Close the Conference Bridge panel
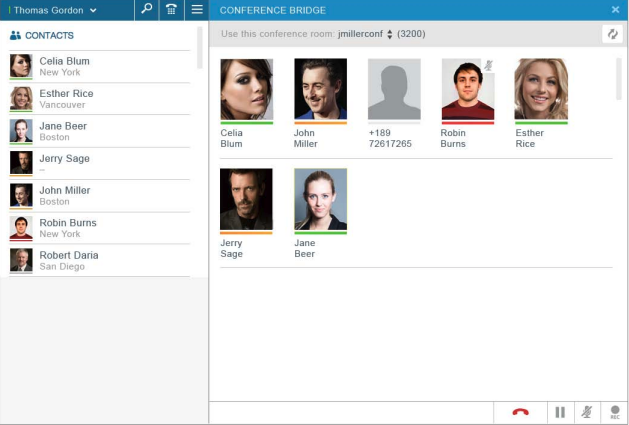This screenshot has width=629, height=425. pos(615,10)
